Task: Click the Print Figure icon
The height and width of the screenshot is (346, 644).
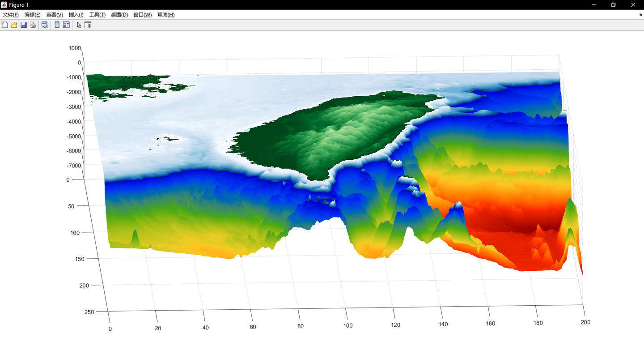Action: point(33,25)
